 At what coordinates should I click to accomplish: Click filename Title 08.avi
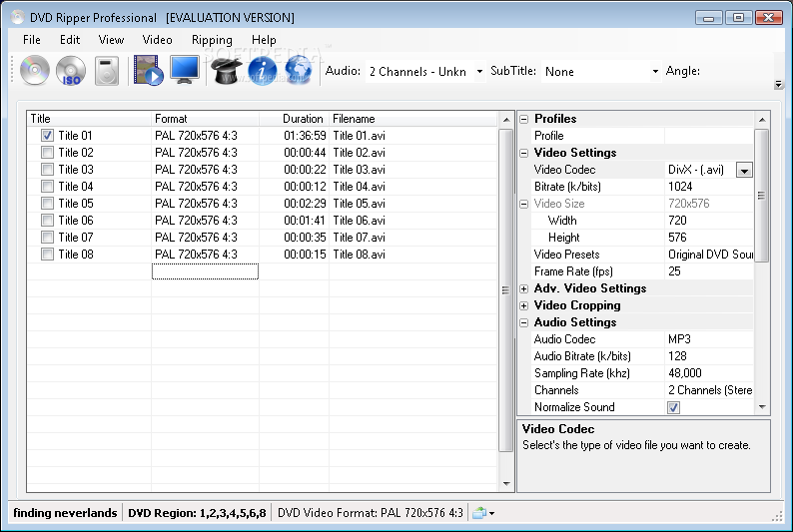click(359, 255)
